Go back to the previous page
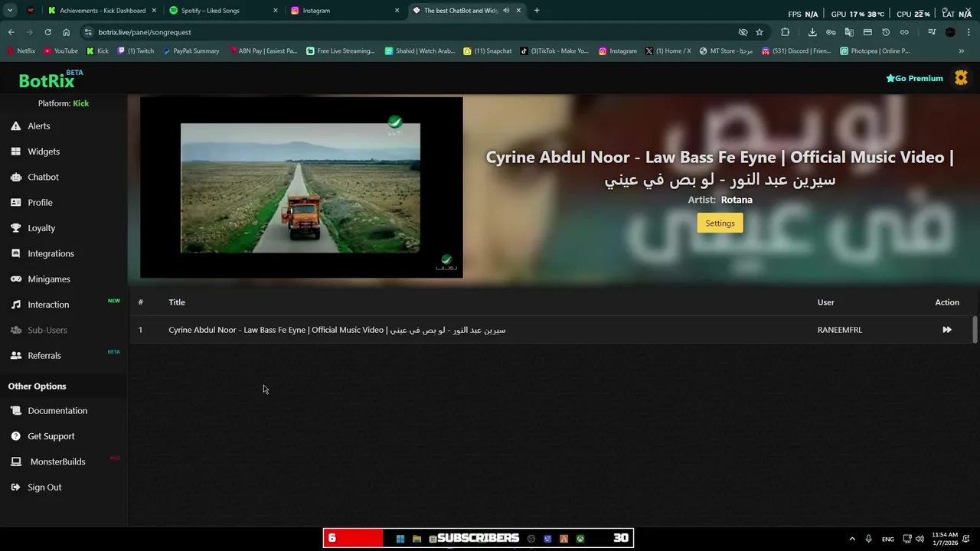 tap(11, 32)
